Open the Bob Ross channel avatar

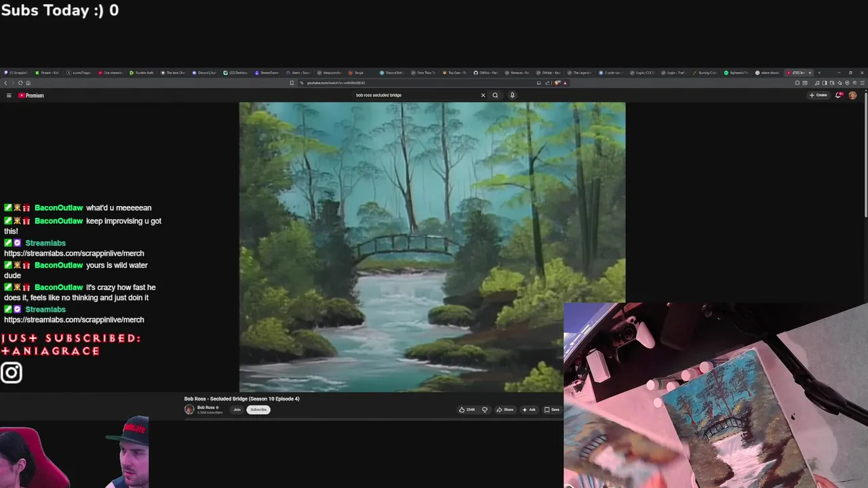click(x=189, y=409)
